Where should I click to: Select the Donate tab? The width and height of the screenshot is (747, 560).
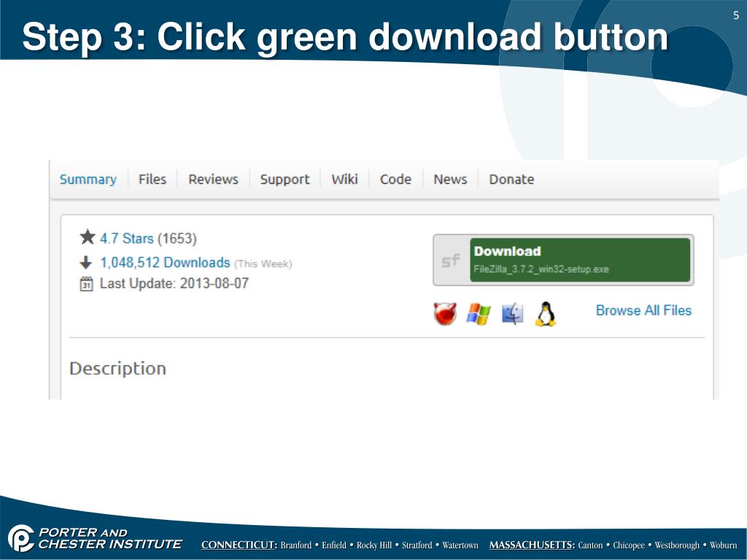pyautogui.click(x=511, y=179)
